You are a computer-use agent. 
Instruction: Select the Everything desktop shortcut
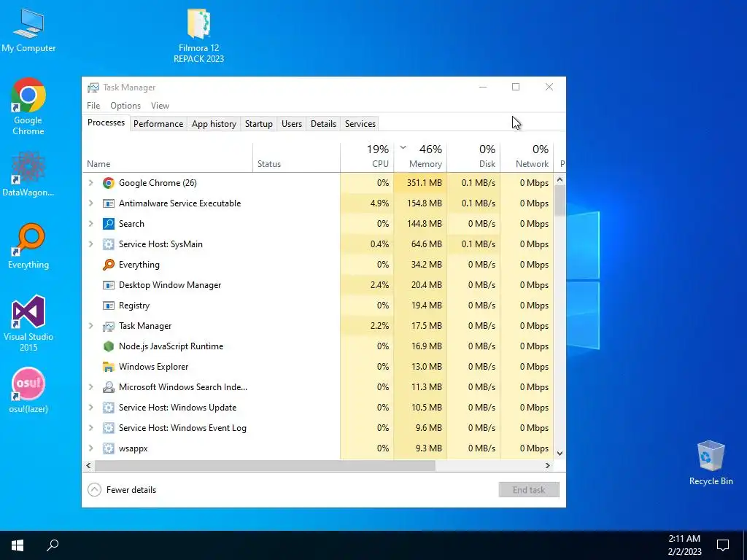click(x=28, y=246)
